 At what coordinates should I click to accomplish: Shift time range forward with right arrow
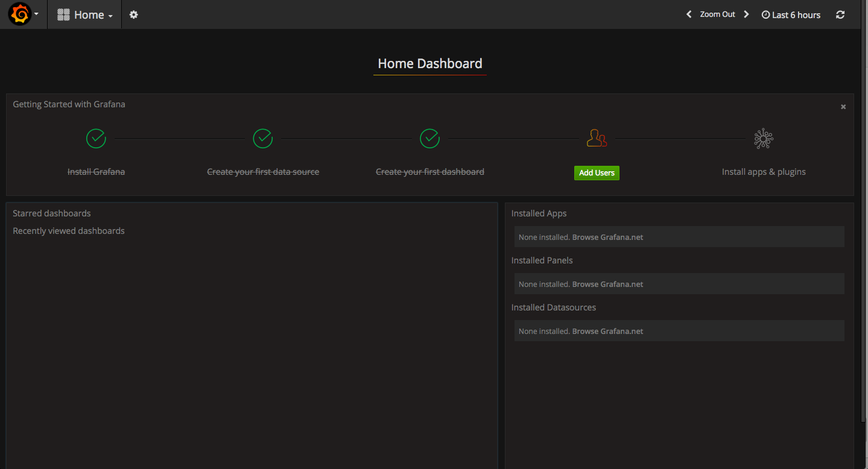[746, 14]
